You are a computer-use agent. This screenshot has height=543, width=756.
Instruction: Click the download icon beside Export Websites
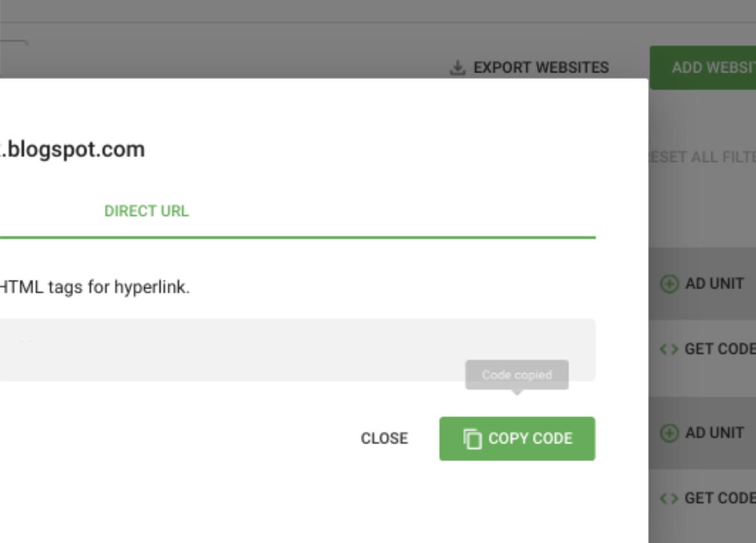point(457,67)
